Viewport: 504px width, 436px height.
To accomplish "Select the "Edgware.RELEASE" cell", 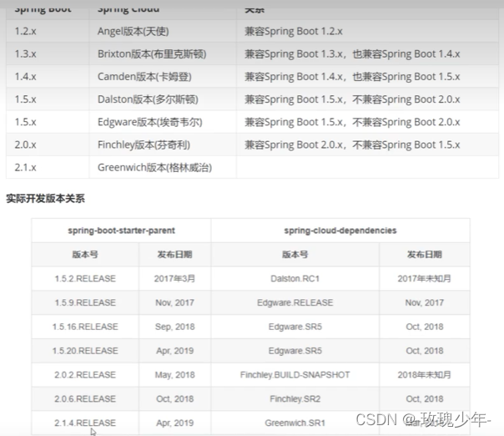I will (x=295, y=303).
